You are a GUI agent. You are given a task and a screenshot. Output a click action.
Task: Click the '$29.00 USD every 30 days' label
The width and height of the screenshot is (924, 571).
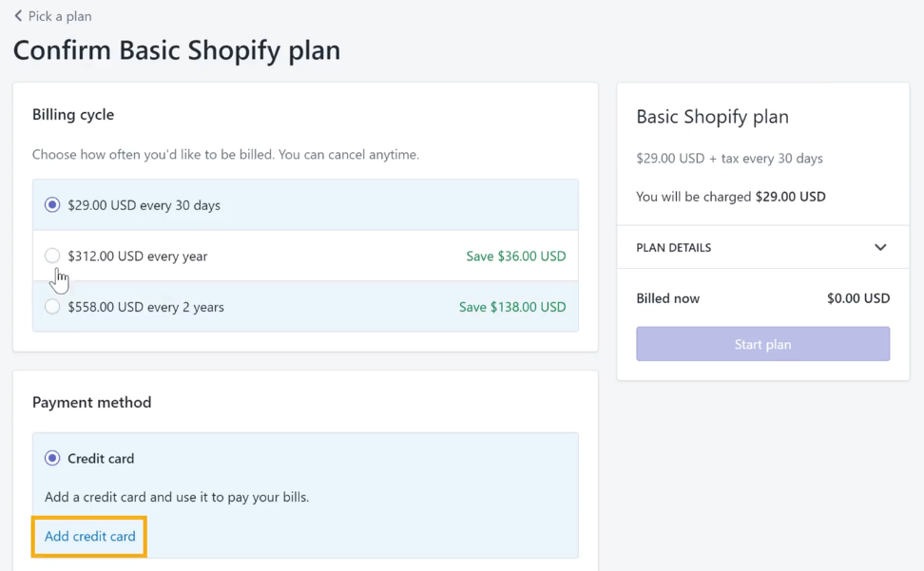[x=144, y=205]
